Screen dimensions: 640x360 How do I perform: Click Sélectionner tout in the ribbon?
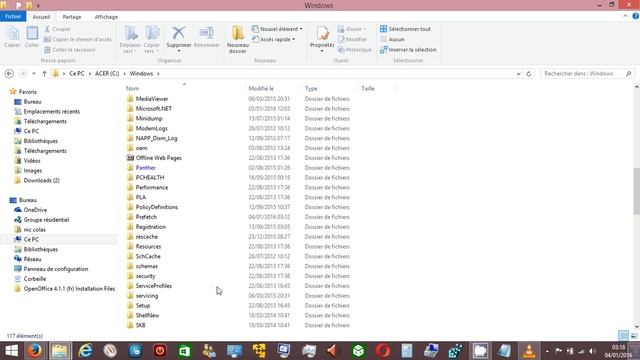tap(405, 29)
